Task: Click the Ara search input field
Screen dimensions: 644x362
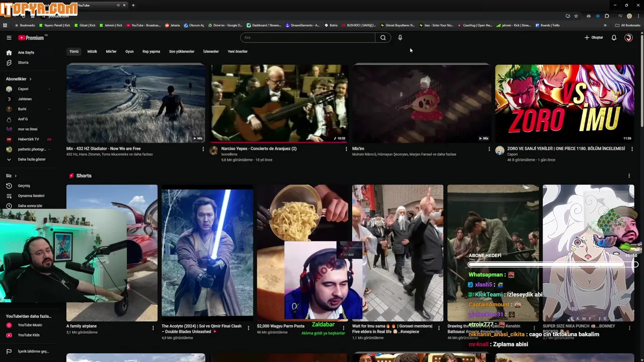Action: point(307,38)
